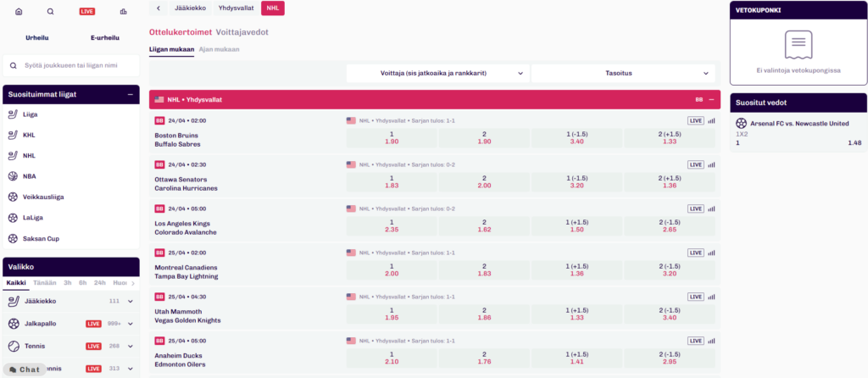The height and width of the screenshot is (378, 868).
Task: Click the BB badge on Ottawa Senators match
Action: point(159,164)
